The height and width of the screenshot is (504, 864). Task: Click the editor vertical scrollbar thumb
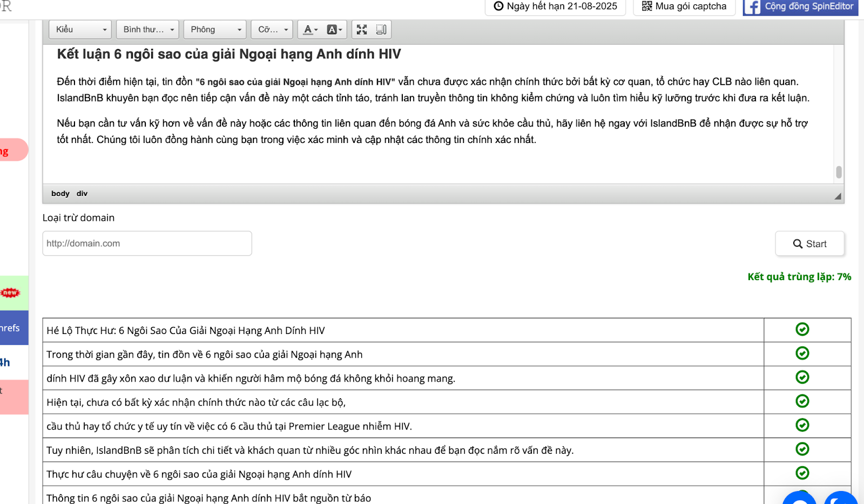tap(839, 172)
